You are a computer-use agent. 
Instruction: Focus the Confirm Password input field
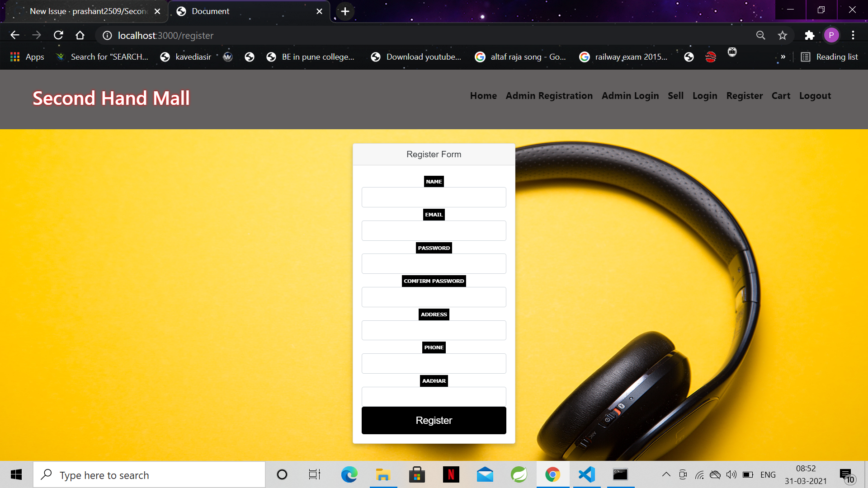pyautogui.click(x=434, y=297)
